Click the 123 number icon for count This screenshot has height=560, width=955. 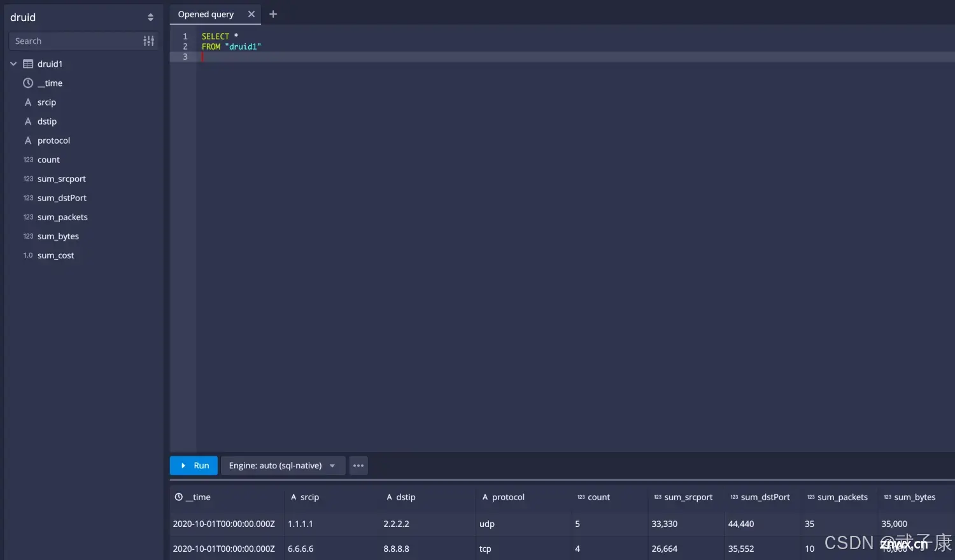point(28,160)
